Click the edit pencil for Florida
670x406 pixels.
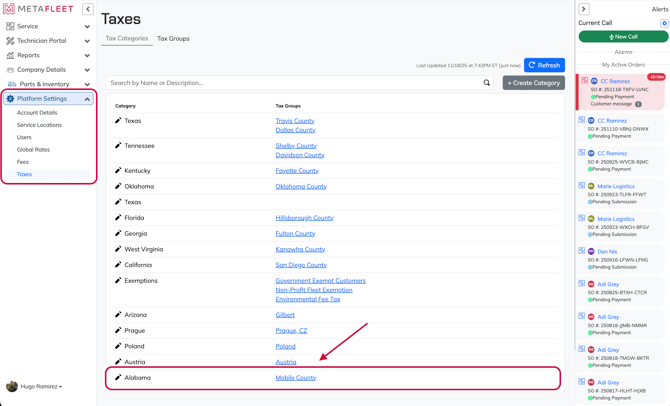tap(118, 218)
